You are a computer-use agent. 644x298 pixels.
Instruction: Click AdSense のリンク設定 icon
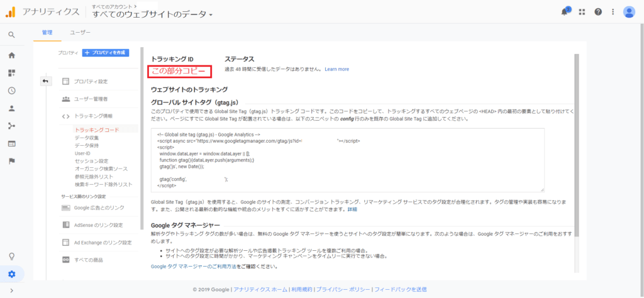tap(65, 225)
